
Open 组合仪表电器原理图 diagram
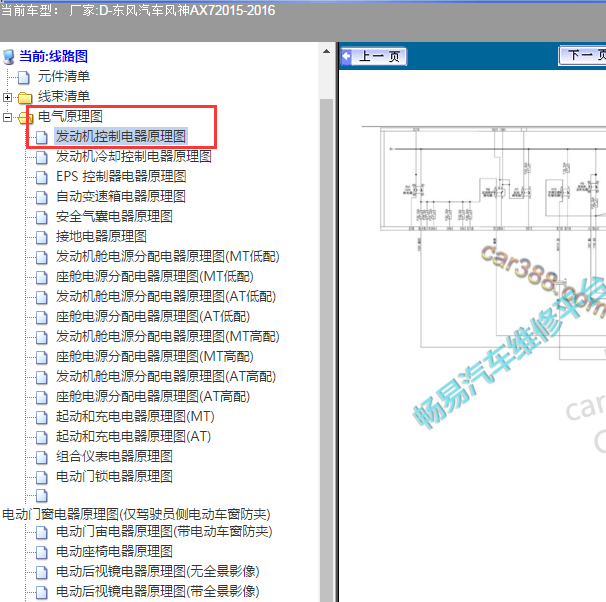pyautogui.click(x=114, y=456)
